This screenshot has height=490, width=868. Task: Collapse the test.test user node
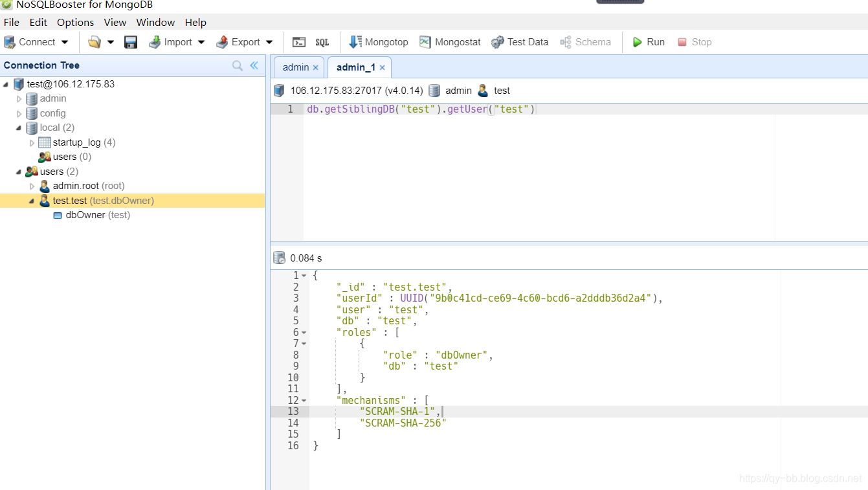(32, 201)
